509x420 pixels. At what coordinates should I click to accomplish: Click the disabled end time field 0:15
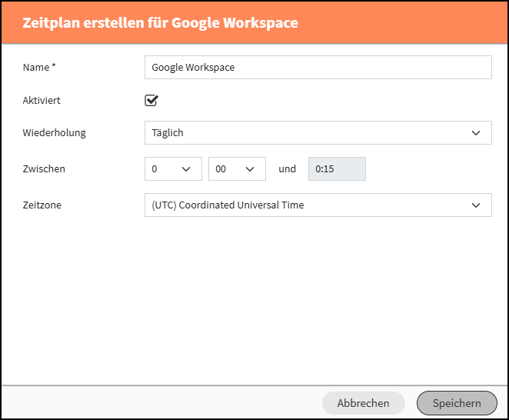(337, 169)
